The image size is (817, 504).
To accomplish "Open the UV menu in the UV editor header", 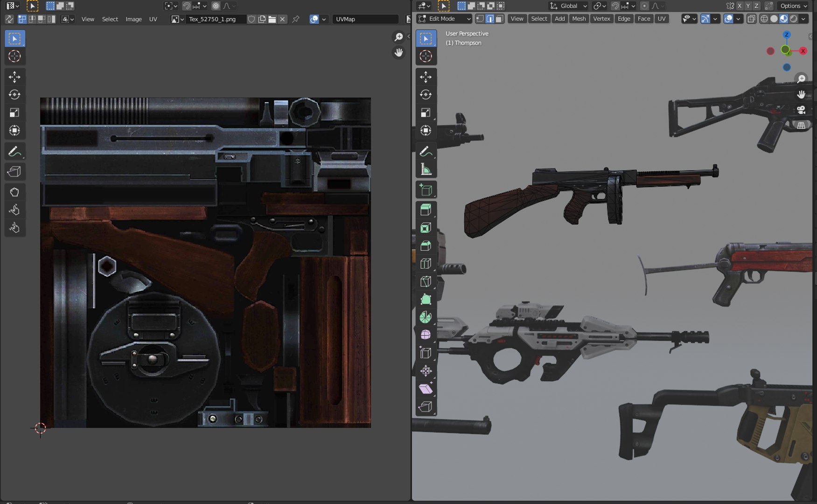I will pyautogui.click(x=153, y=19).
